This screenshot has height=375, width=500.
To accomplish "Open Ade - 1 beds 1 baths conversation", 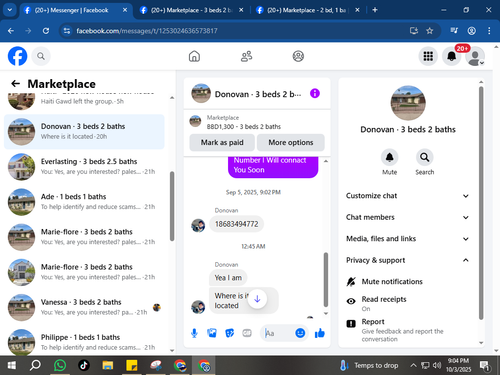I will (84, 202).
